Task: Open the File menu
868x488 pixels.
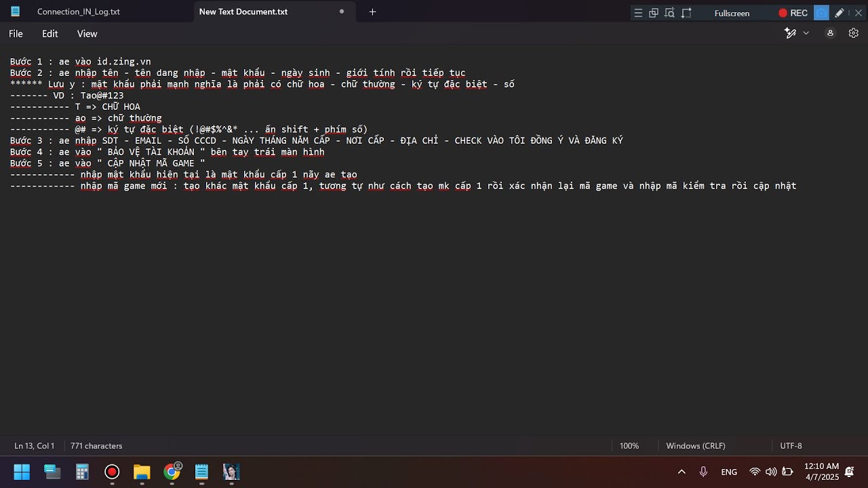Action: coord(16,33)
